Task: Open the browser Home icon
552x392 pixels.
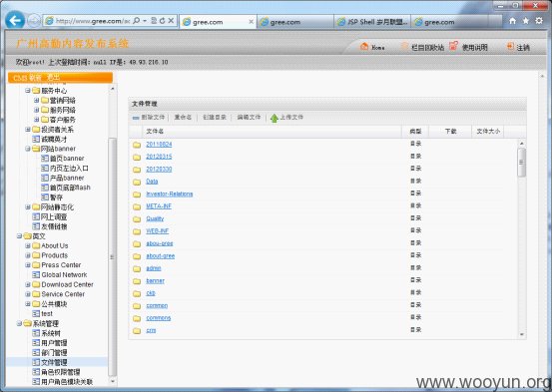Action: [x=513, y=21]
